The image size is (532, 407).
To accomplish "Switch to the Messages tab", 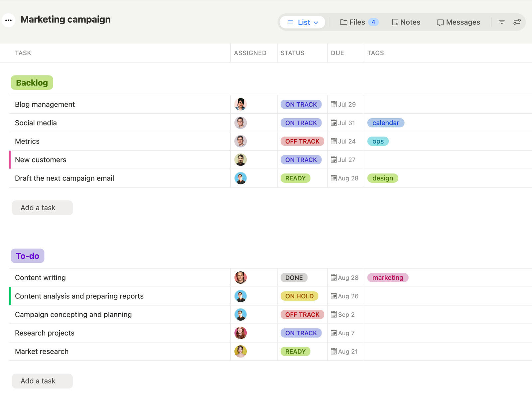I will pos(458,22).
